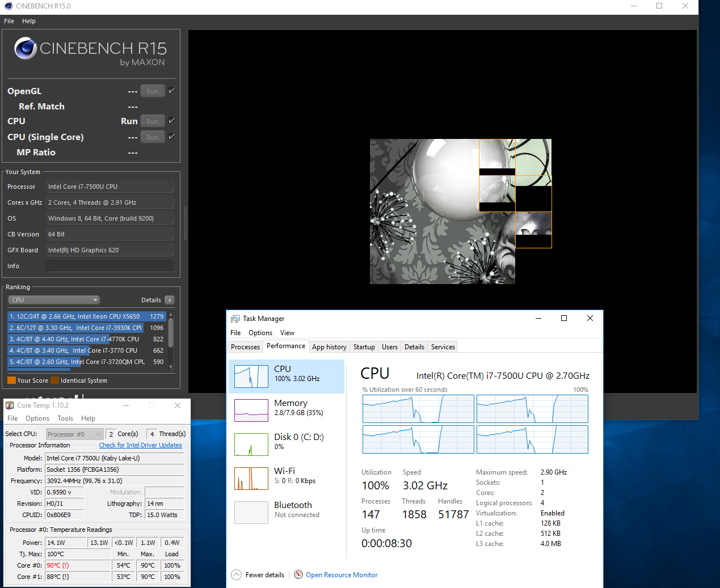Open Cinebench Help menu

click(29, 21)
